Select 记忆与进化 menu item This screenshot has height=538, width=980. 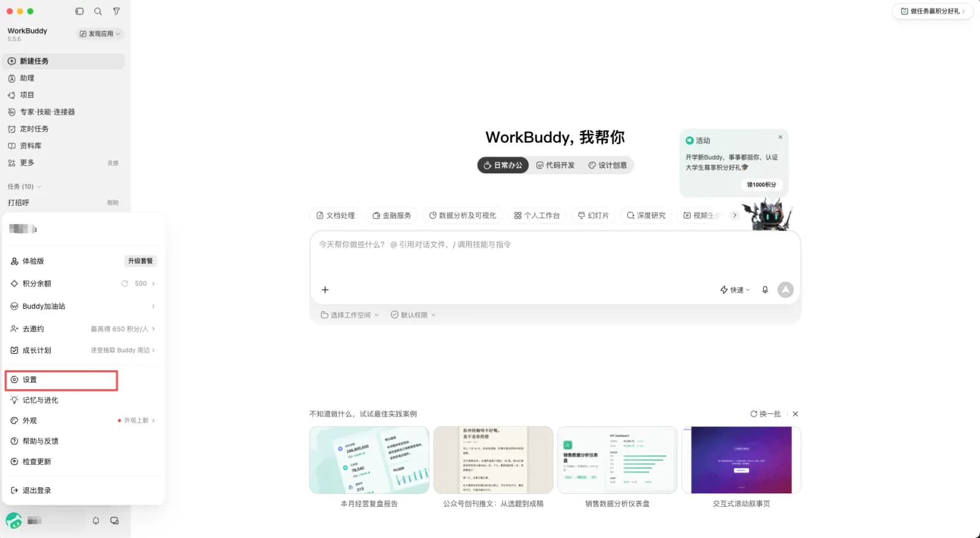pos(83,400)
